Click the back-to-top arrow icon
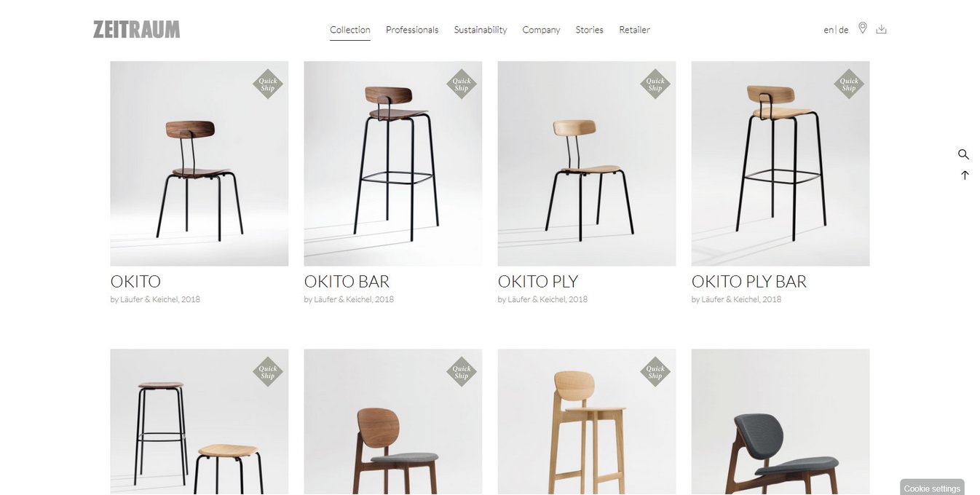This screenshot has width=980, height=495. point(965,175)
